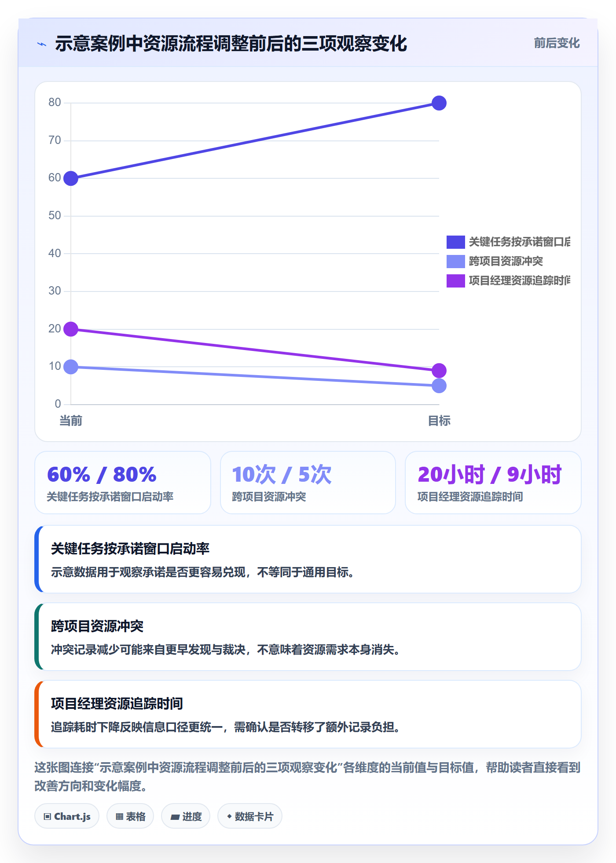Click the 项目经理资源追踪时间 detail card heading

[117, 704]
